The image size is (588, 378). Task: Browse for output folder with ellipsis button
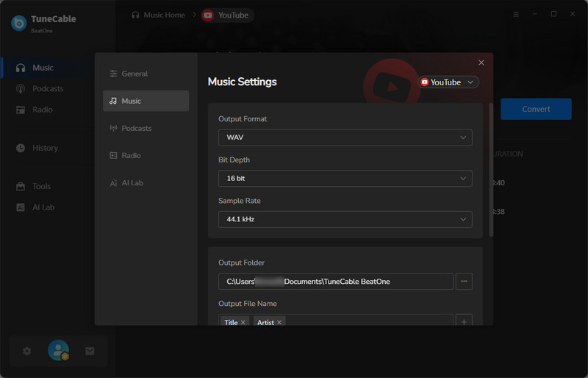click(464, 281)
